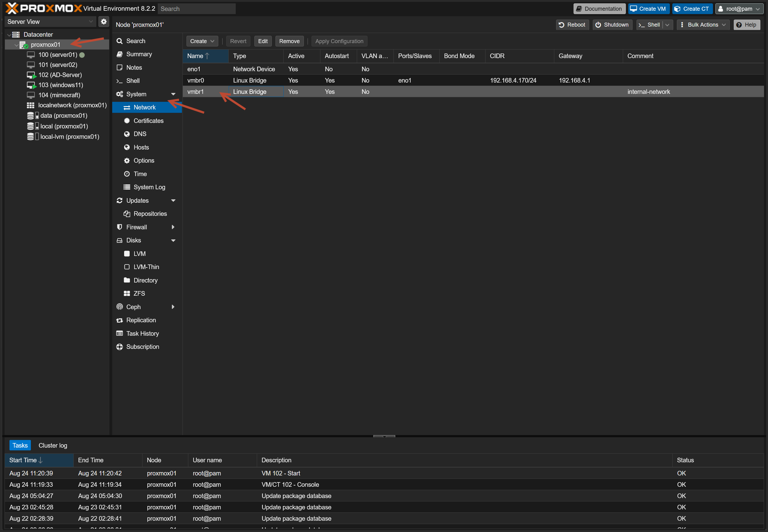Open the Replication page
Screen dimensions: 768x532
pyautogui.click(x=141, y=320)
